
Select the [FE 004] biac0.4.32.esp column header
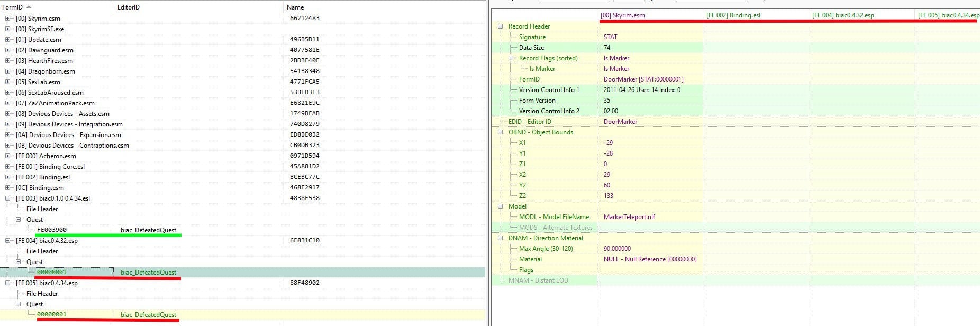[x=861, y=15]
